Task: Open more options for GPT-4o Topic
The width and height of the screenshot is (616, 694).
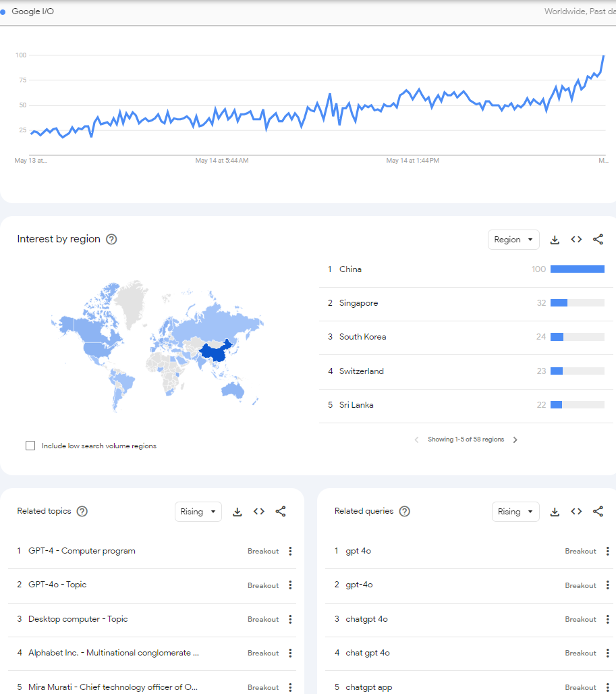Action: click(x=290, y=585)
